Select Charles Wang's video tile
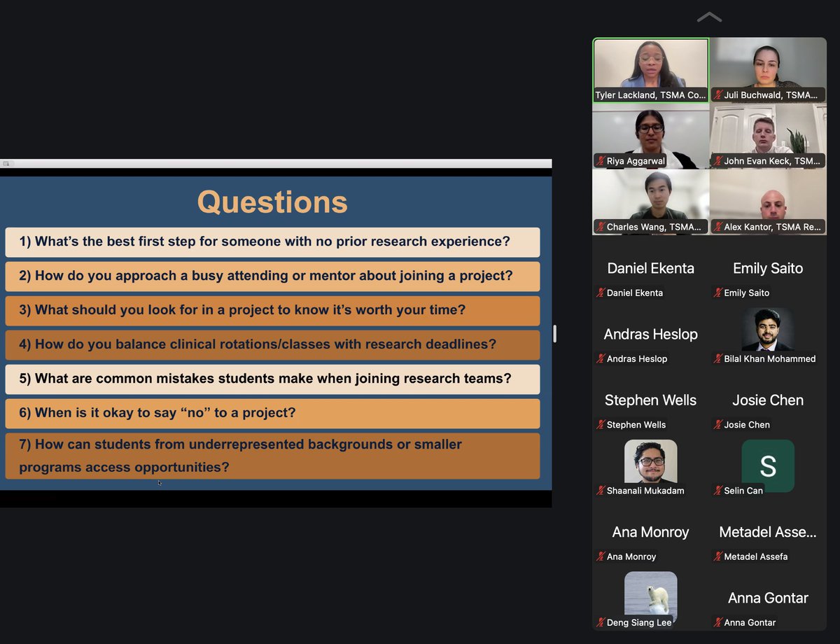 [x=651, y=202]
